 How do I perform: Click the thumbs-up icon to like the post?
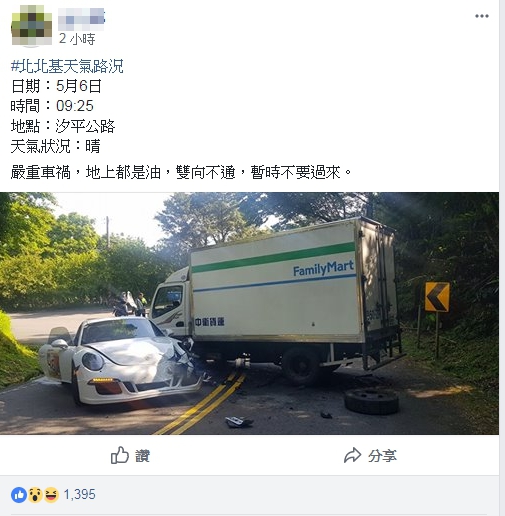tap(120, 455)
